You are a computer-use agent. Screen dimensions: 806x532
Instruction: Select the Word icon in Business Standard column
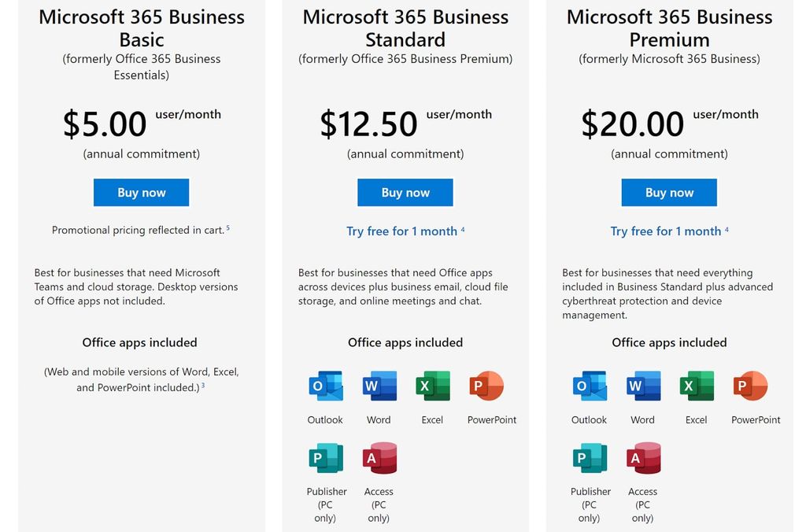pyautogui.click(x=379, y=386)
